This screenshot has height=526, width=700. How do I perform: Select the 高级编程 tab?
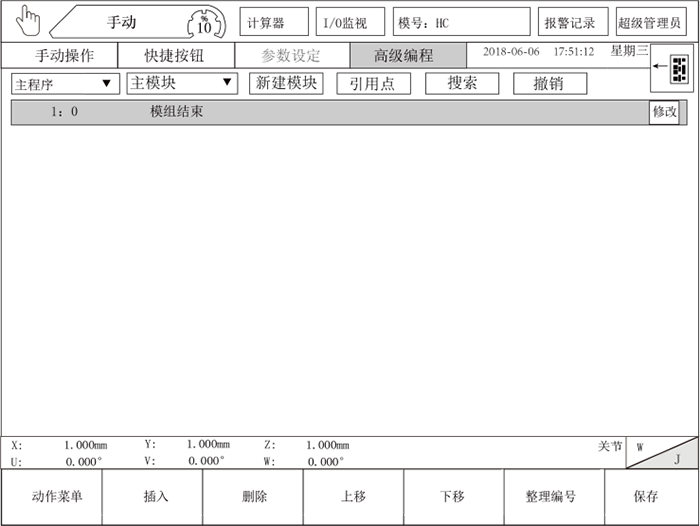[406, 56]
